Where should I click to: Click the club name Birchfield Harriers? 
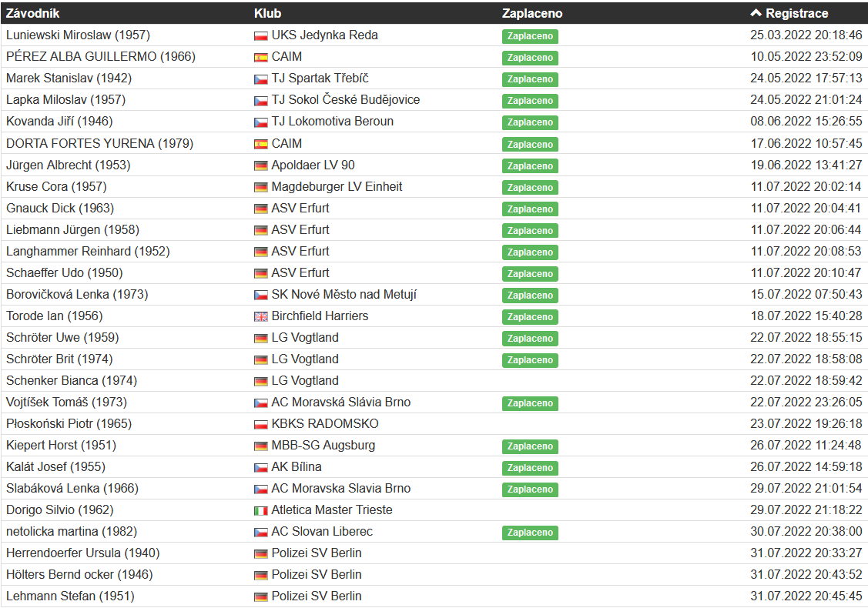[x=320, y=316]
